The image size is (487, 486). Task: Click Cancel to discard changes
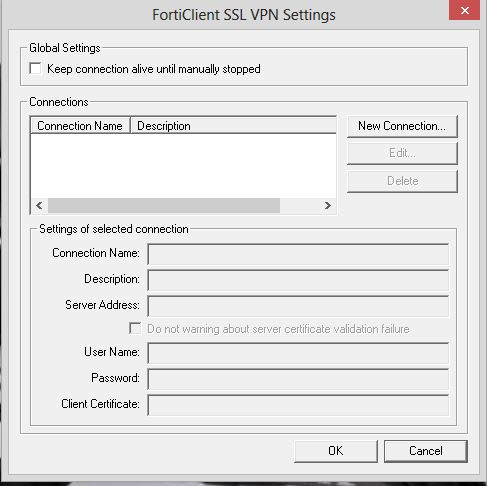(426, 451)
